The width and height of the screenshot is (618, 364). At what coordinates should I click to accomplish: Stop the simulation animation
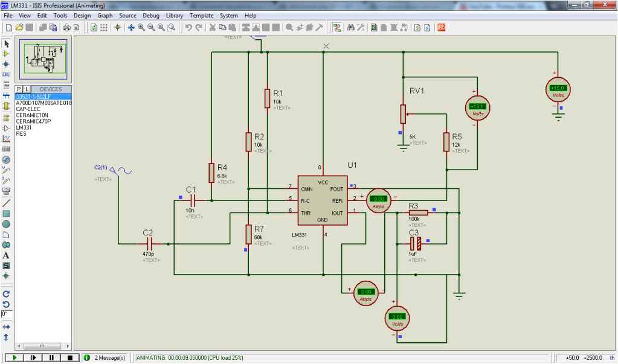70,357
